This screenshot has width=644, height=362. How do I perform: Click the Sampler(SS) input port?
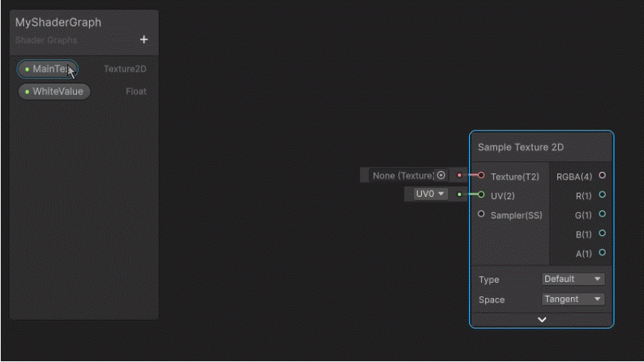click(x=481, y=214)
